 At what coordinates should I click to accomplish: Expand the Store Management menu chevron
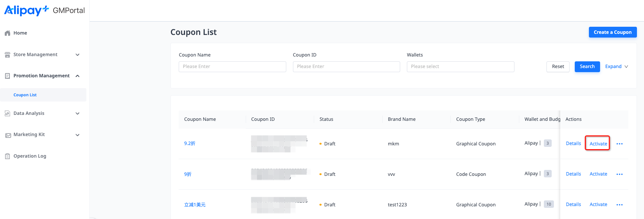[x=77, y=55]
